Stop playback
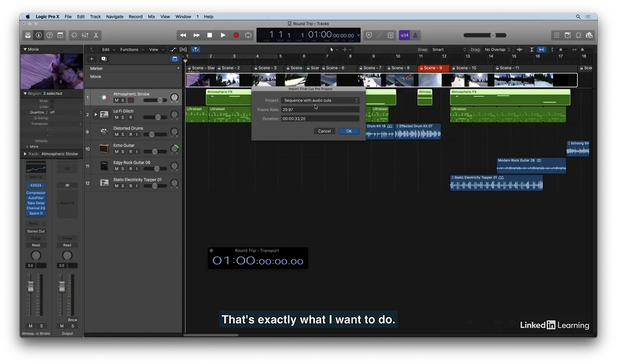Screen dimensions: 617x364 pos(210,35)
